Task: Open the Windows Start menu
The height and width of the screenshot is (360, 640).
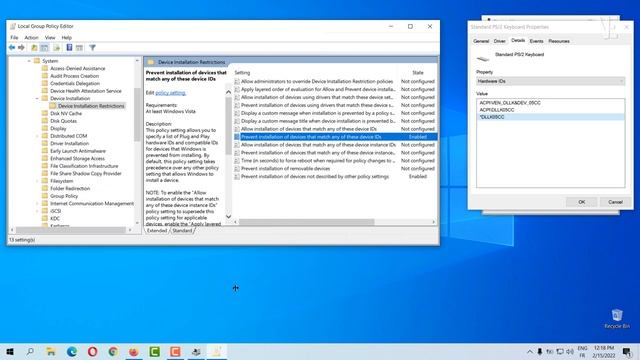Action: (x=10, y=351)
